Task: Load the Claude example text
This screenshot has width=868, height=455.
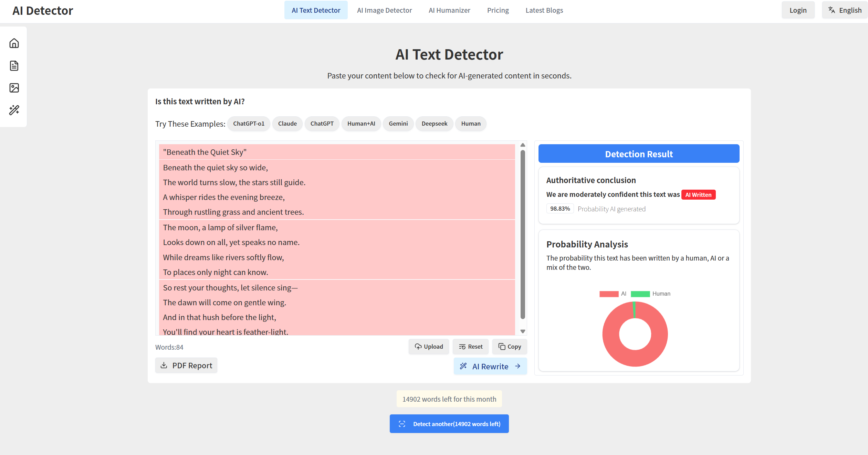Action: coord(287,124)
